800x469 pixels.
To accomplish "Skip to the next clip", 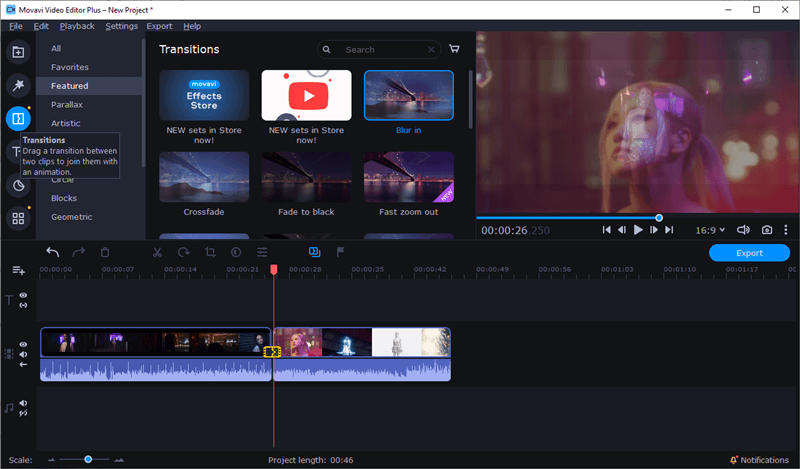I will click(x=669, y=230).
